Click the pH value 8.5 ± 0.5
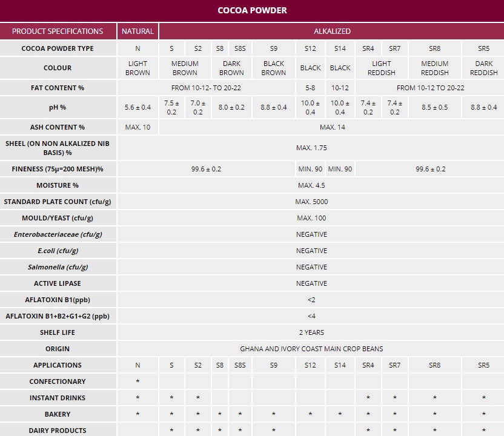The image size is (504, 436). pyautogui.click(x=434, y=107)
